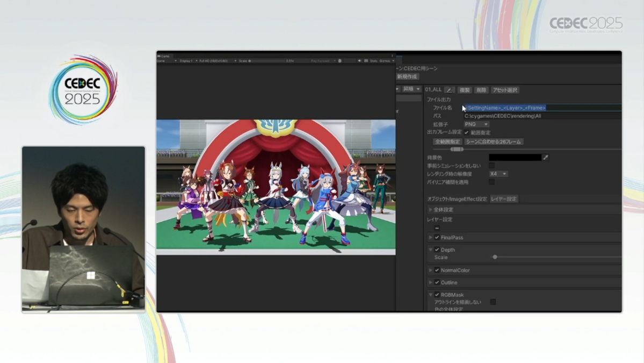Expand the NormalColor layer foldout arrow

point(430,270)
